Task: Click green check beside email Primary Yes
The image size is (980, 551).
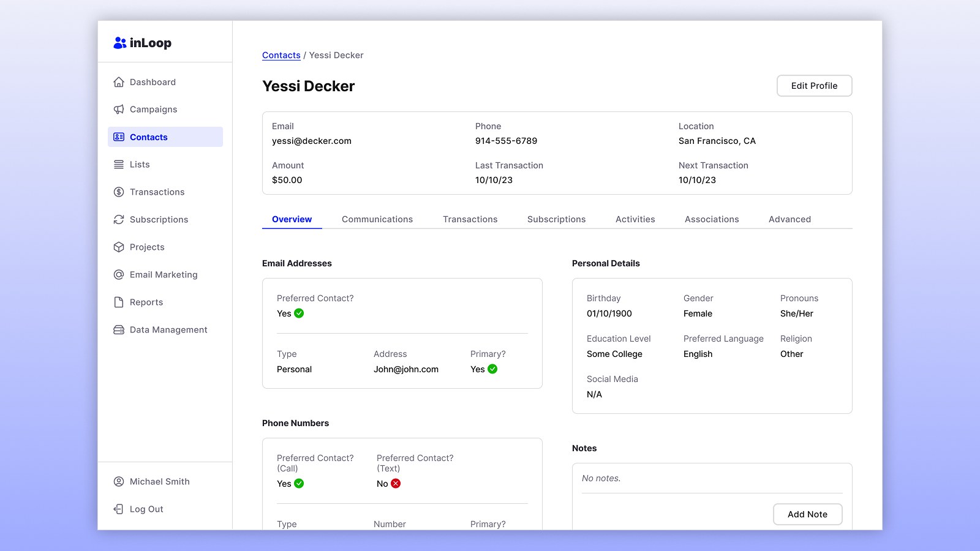Action: point(492,369)
